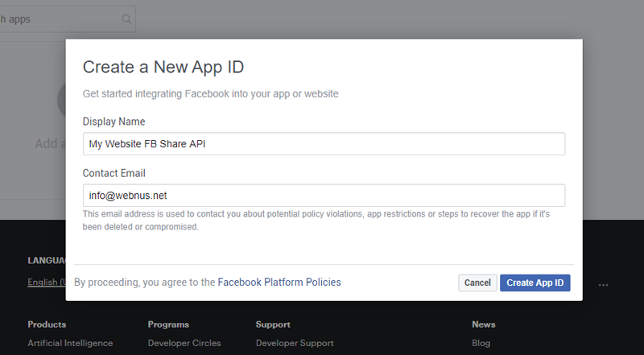
Task: Open the Blog link under News
Action: [x=481, y=343]
